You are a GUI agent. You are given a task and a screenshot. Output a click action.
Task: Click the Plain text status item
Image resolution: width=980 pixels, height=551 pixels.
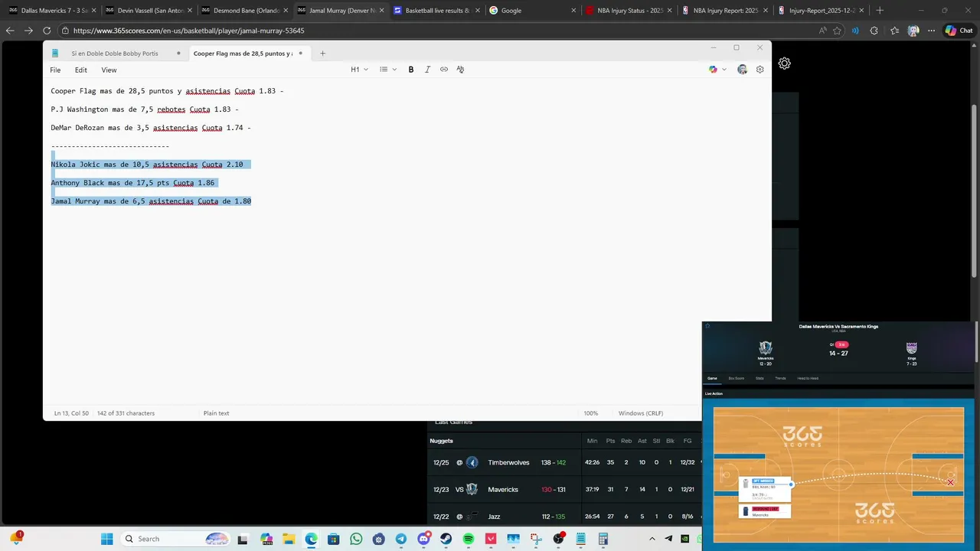(x=216, y=413)
